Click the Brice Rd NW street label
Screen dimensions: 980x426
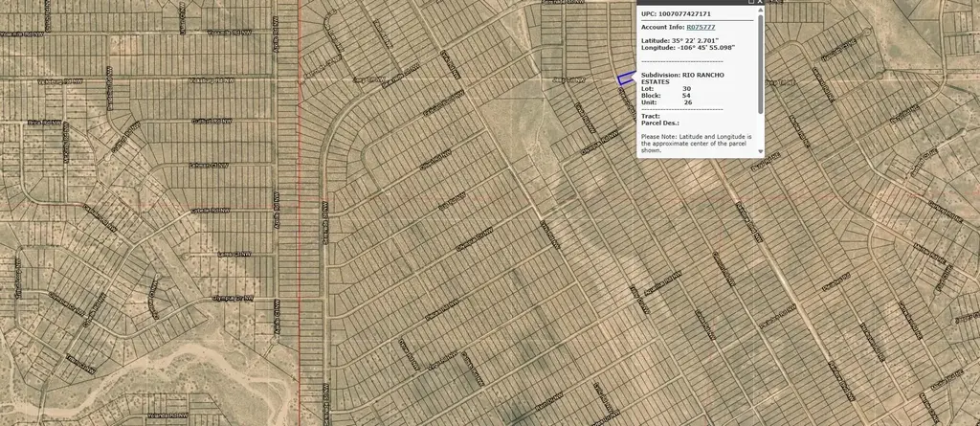44,123
